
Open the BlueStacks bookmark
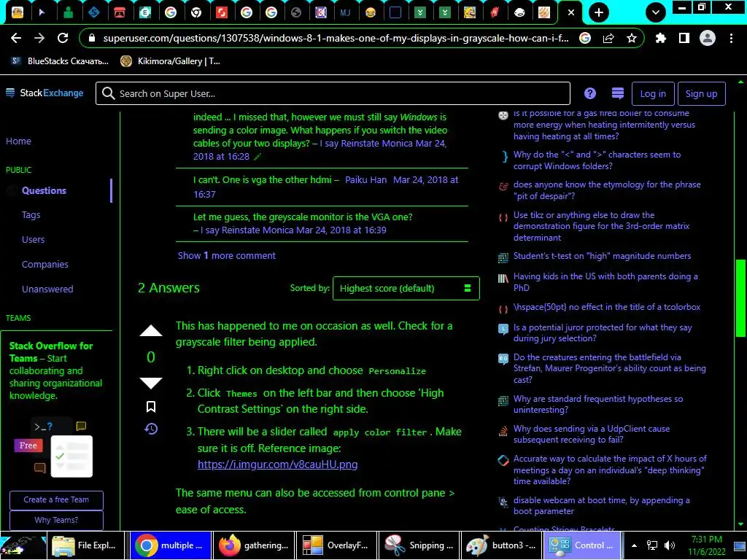61,61
